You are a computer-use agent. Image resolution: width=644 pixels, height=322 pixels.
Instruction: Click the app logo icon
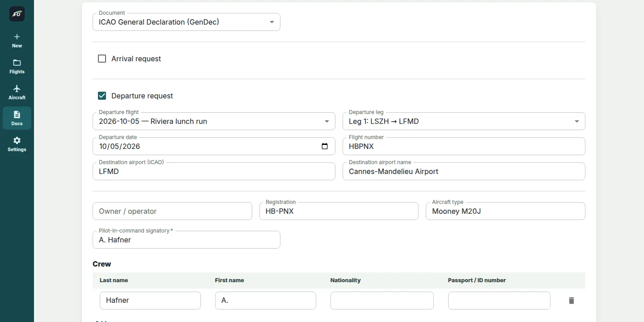pos(17,14)
